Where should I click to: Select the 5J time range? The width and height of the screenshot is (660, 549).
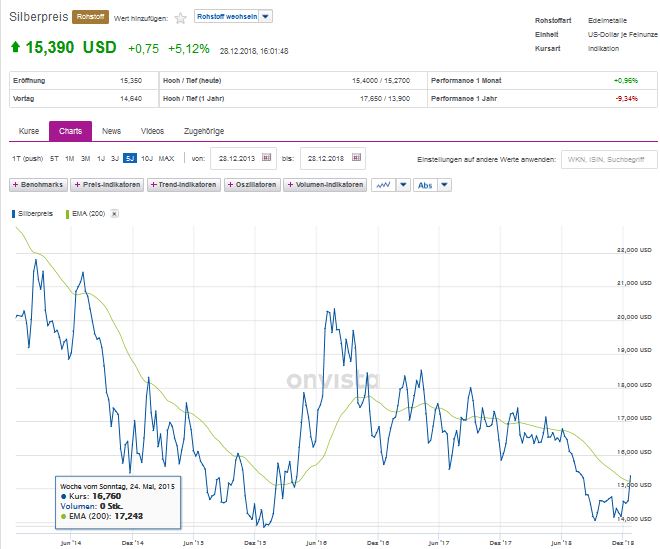130,159
